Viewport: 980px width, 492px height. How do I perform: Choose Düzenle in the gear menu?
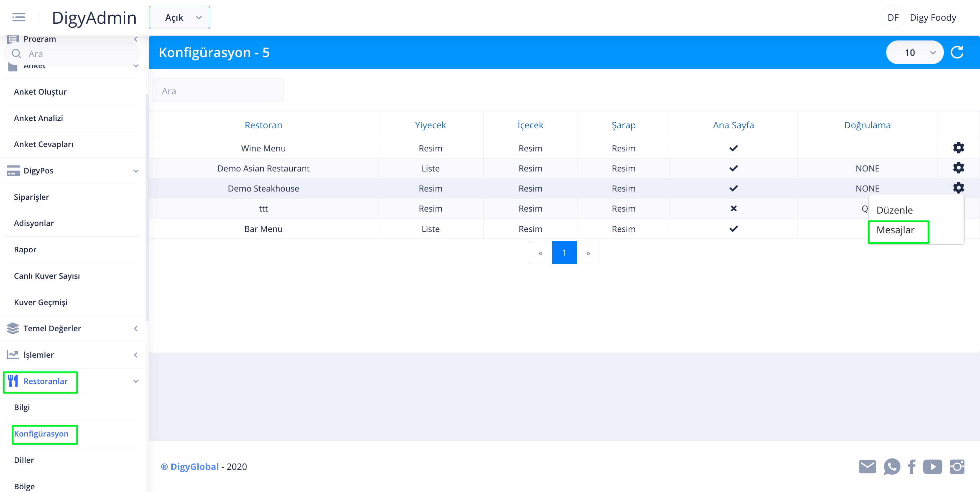click(x=894, y=210)
